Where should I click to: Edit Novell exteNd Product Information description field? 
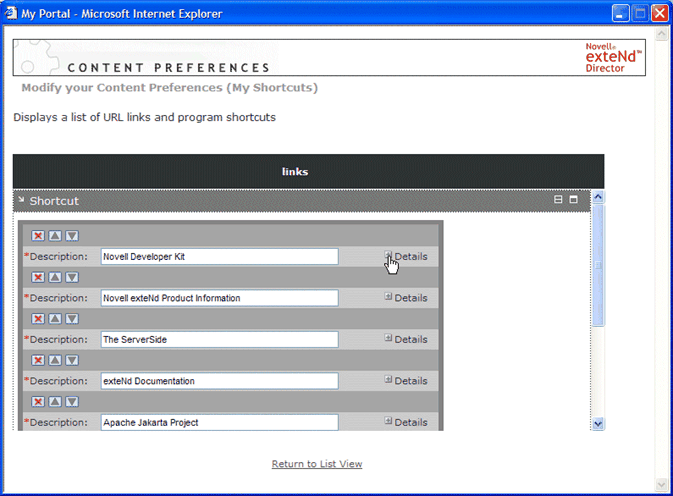point(219,298)
